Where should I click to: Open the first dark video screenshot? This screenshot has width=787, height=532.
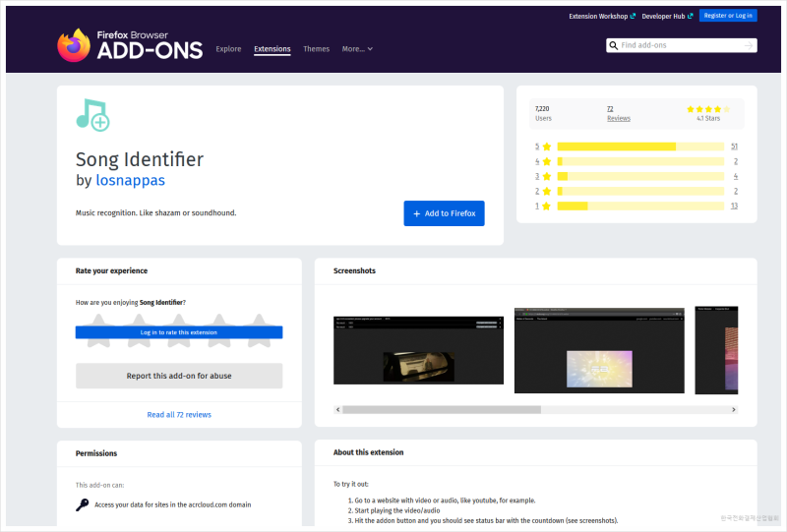point(419,350)
